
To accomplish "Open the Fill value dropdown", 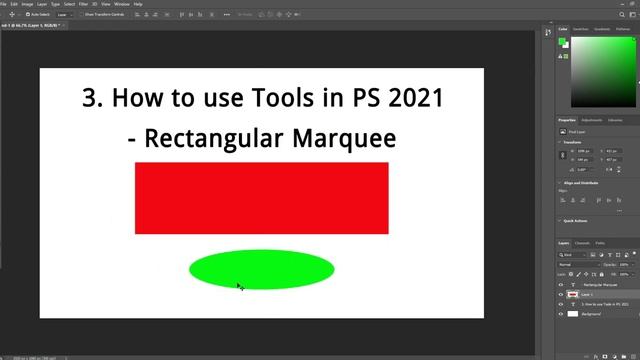I will point(633,274).
